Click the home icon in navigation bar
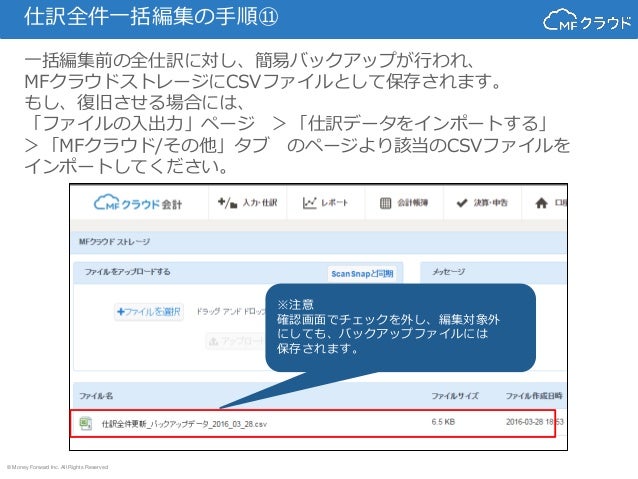 click(x=541, y=203)
